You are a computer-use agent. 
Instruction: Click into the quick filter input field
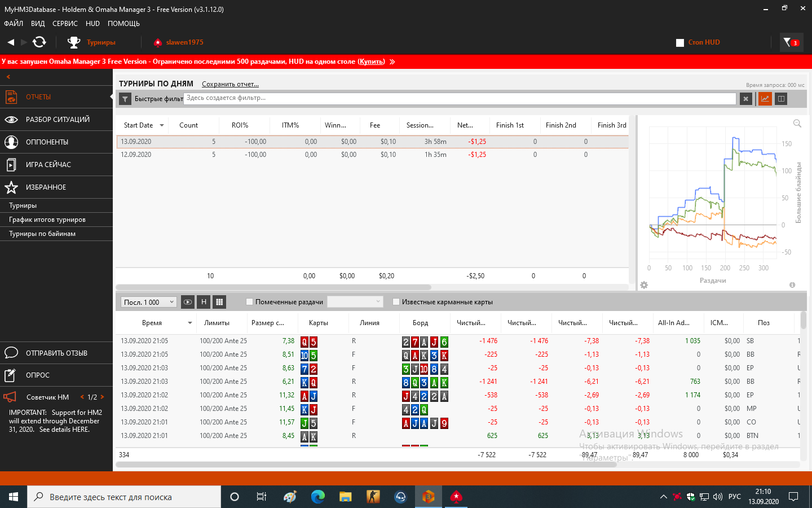point(460,99)
